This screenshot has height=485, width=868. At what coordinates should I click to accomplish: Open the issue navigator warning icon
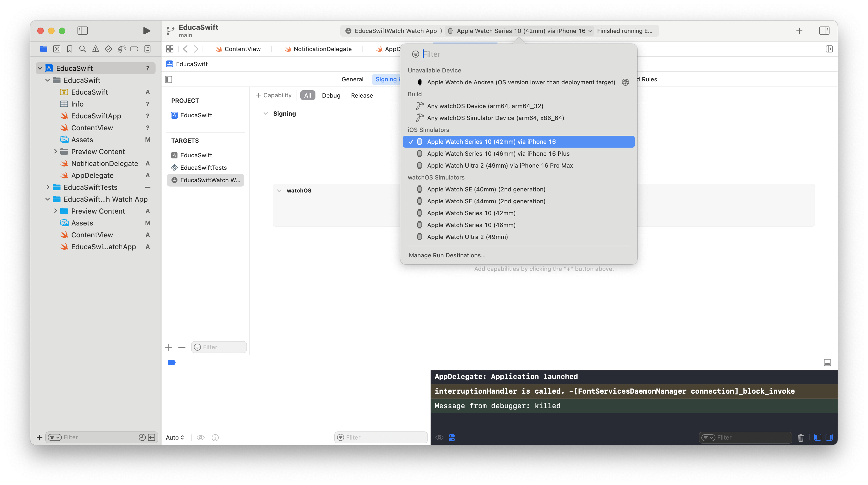tap(96, 49)
